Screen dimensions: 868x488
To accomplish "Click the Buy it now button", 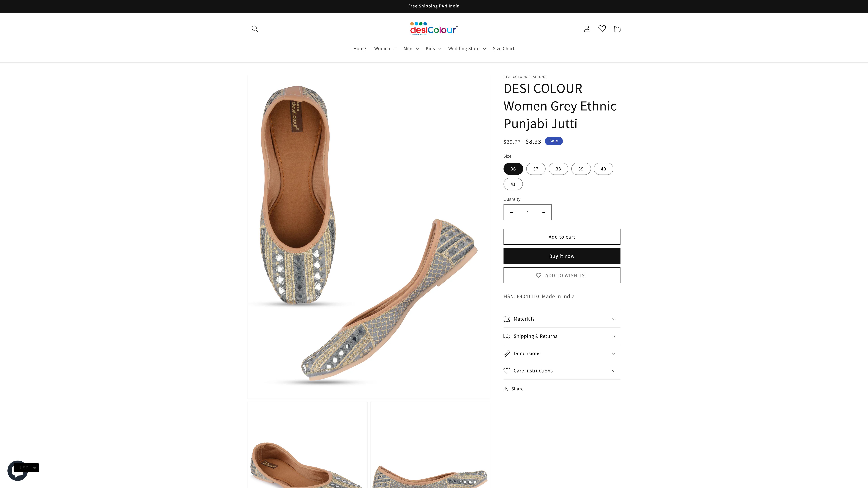I will 561,256.
